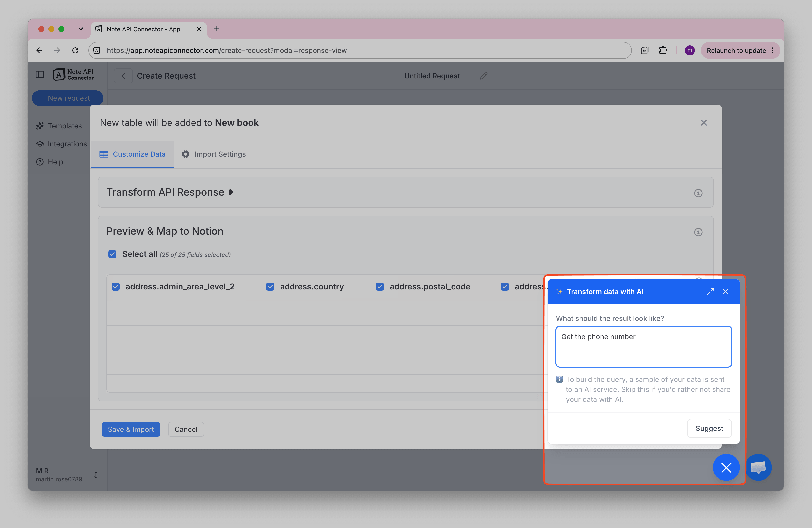Open Templates in the sidebar

[x=59, y=126]
